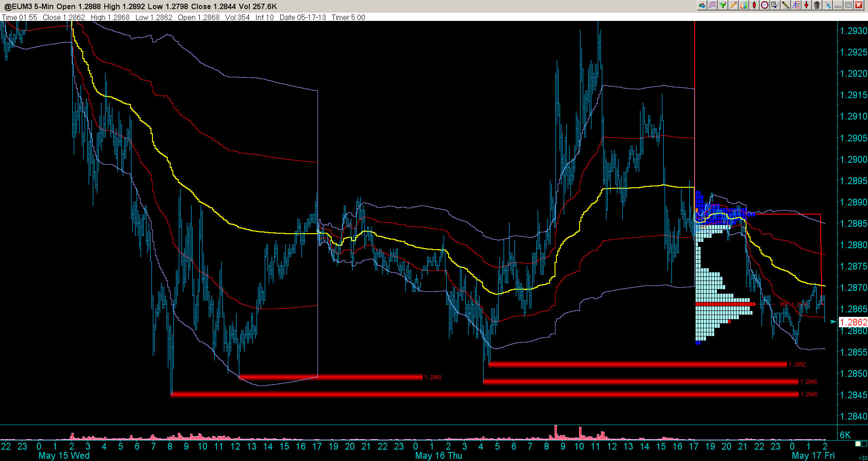Click the 1.2915 price axis label
The width and height of the screenshot is (868, 461).
click(853, 95)
